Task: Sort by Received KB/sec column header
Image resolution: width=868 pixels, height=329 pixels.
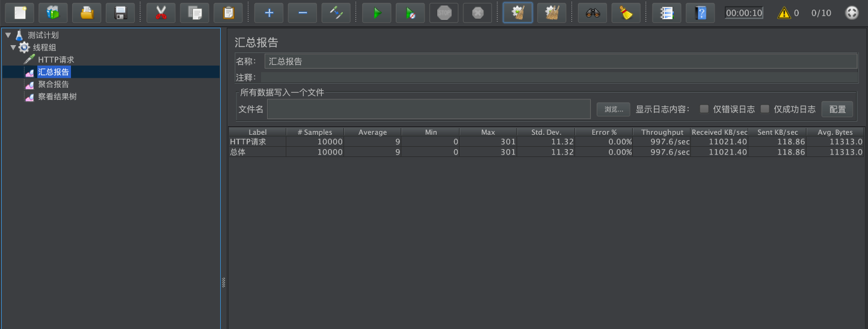Action: click(x=719, y=132)
